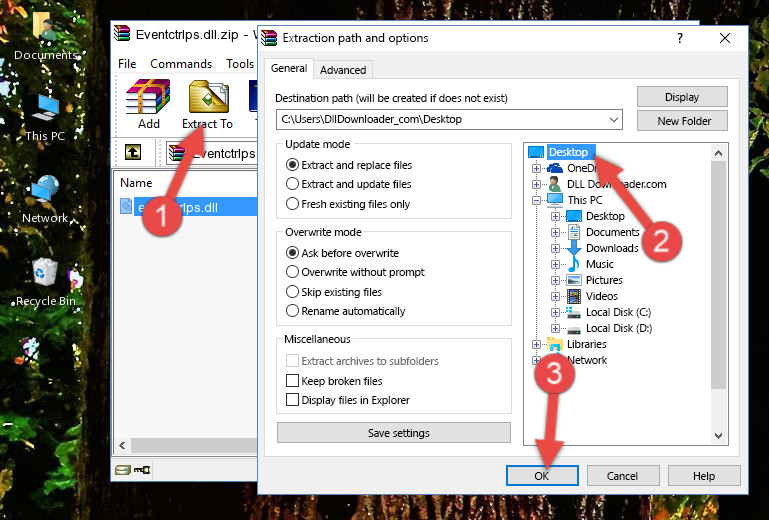Expand the Libraries tree node
The image size is (769, 520).
pyautogui.click(x=536, y=344)
